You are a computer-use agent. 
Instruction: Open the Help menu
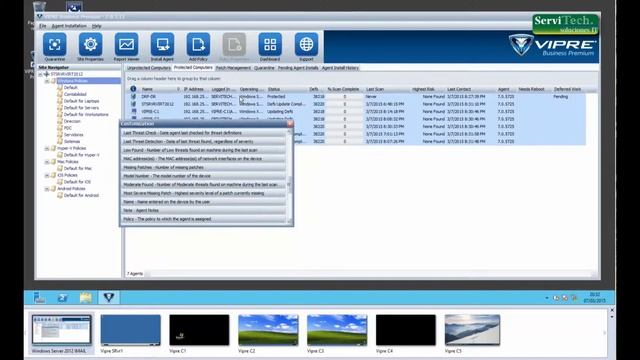click(x=96, y=26)
